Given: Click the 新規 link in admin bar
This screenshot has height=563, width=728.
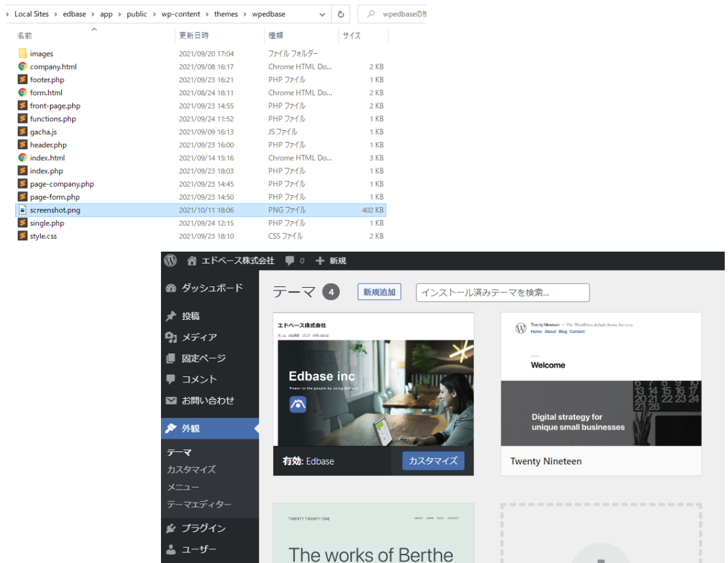Looking at the screenshot, I should pyautogui.click(x=338, y=261).
